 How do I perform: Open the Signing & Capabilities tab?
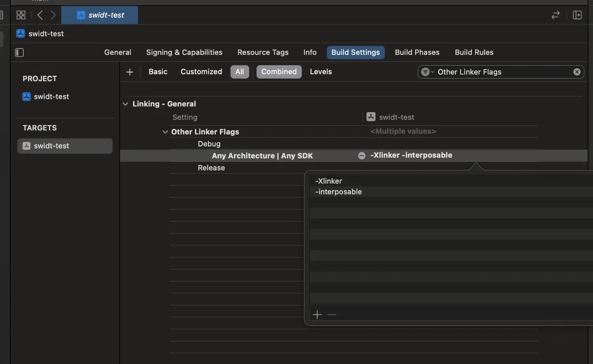coord(184,53)
